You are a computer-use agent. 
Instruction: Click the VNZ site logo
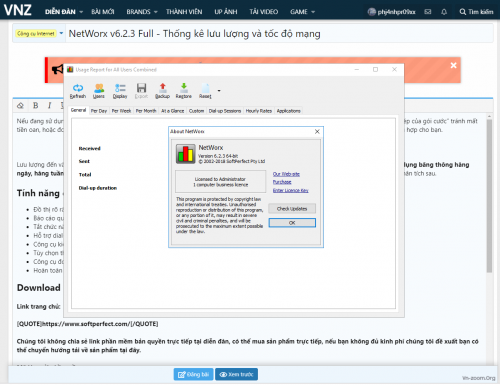(18, 10)
